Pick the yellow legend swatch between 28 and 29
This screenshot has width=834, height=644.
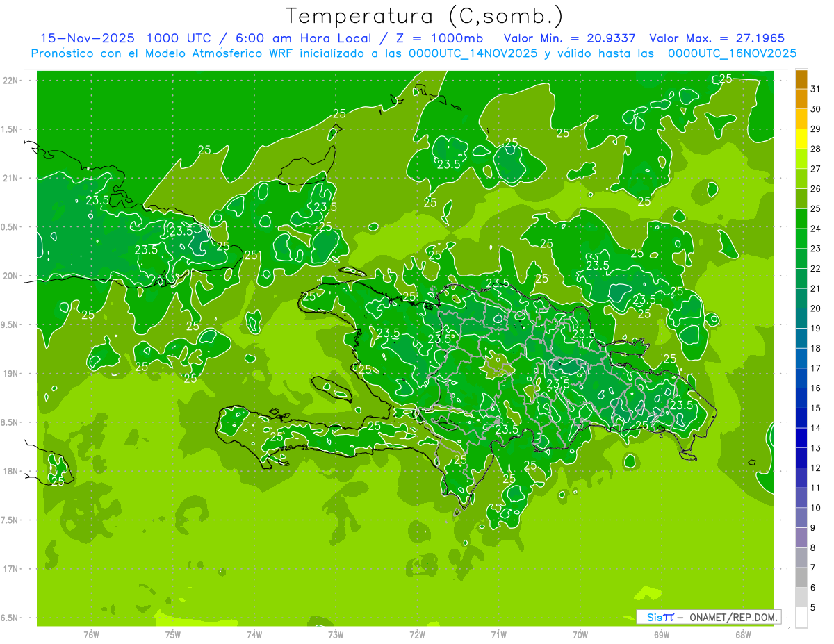coord(801,139)
